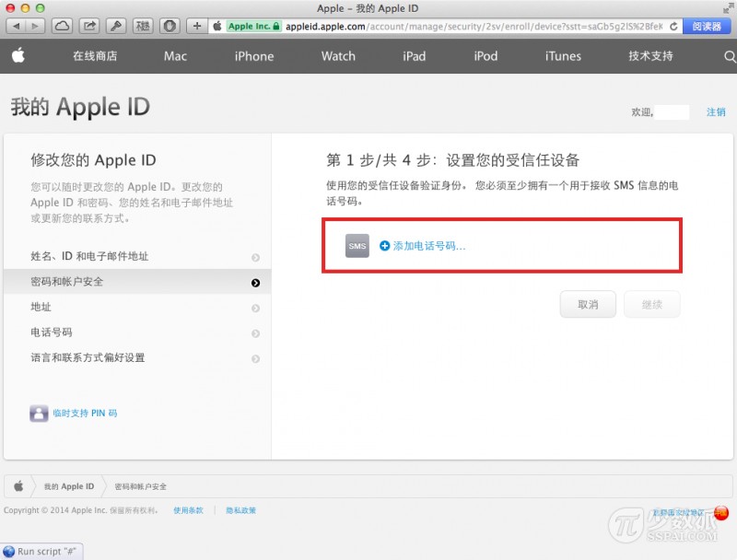Expand arrow for 语言和联系方式偏好设置
737x560 pixels.
click(256, 359)
